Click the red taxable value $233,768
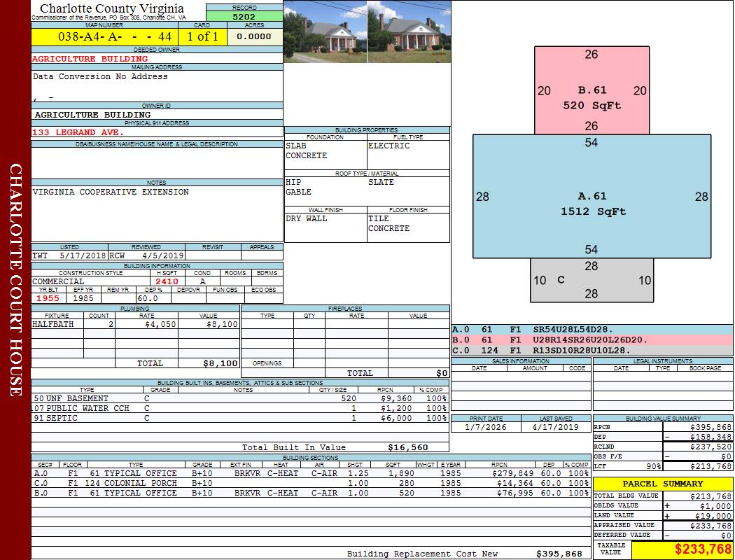 [681, 549]
